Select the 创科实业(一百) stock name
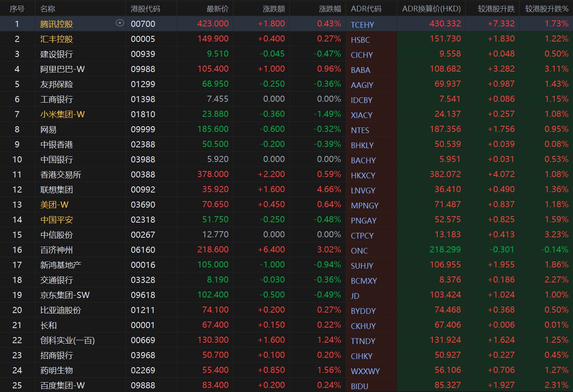This screenshot has height=392, width=573. 68,340
